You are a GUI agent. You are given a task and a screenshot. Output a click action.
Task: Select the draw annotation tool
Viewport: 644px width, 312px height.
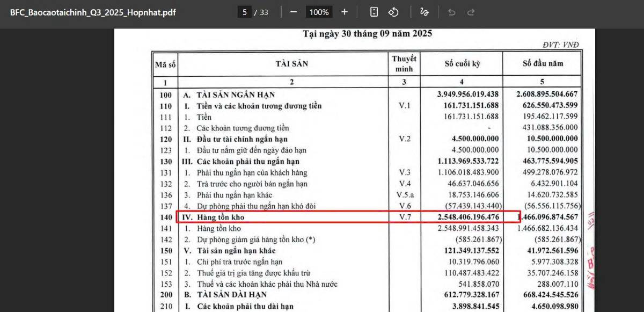click(x=424, y=12)
